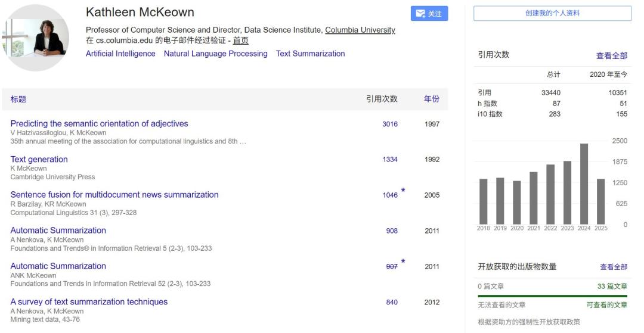The image size is (644, 333).
Task: Open the Automatic Summarization paper cited 908 times
Action: 58,230
